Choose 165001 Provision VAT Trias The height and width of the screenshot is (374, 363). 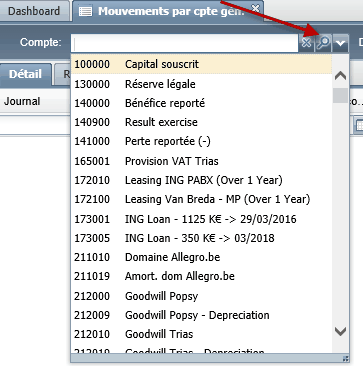tap(201, 161)
